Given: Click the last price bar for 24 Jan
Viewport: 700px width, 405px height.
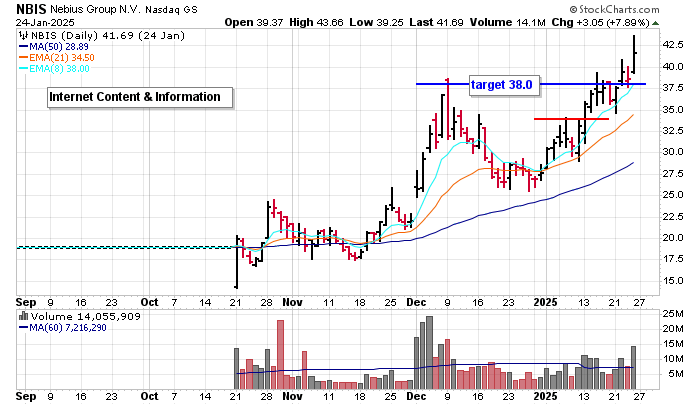Looking at the screenshot, I should [x=634, y=54].
